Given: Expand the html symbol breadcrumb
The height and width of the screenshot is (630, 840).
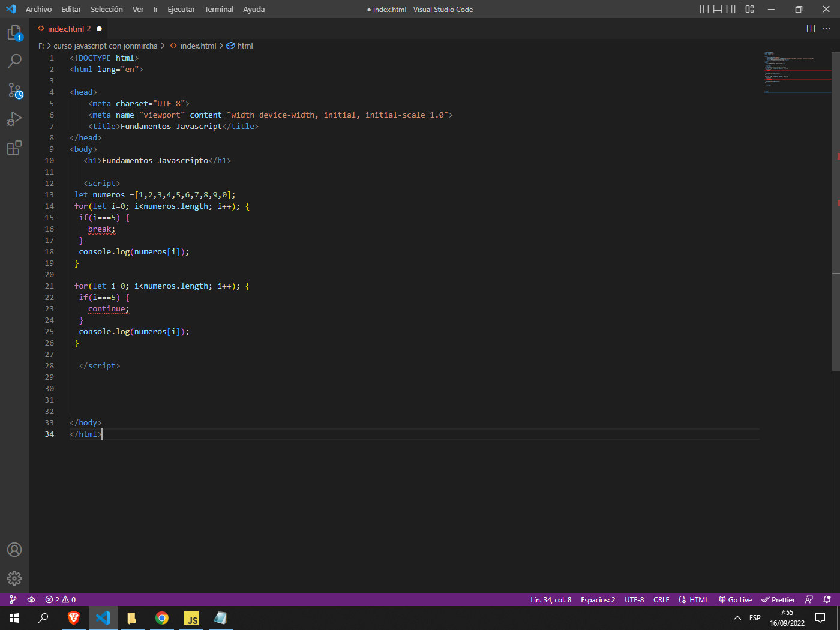Looking at the screenshot, I should [x=240, y=46].
